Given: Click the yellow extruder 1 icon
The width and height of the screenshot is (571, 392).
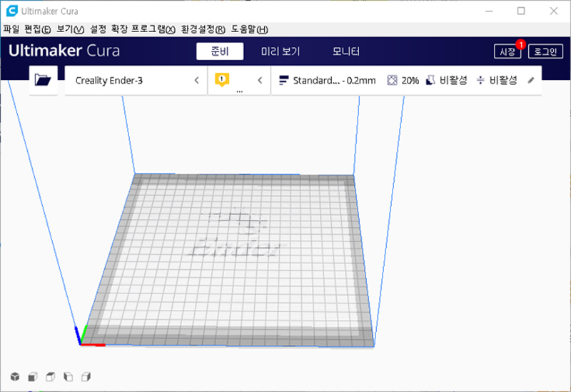Looking at the screenshot, I should (222, 79).
